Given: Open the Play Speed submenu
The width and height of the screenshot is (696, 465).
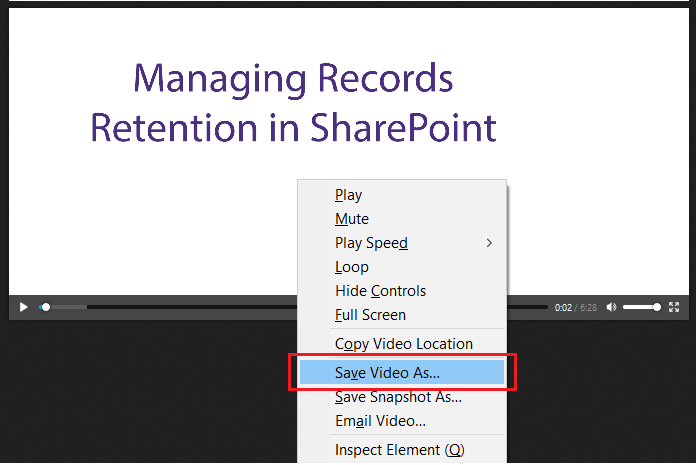Looking at the screenshot, I should pyautogui.click(x=402, y=243).
